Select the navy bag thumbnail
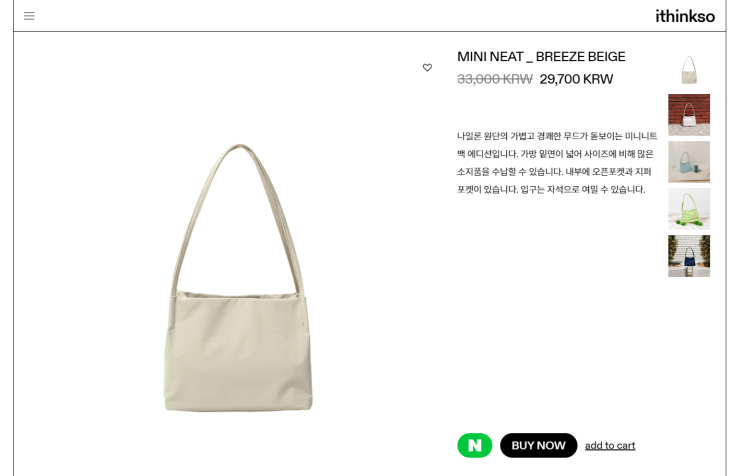743x476 pixels. [x=689, y=256]
